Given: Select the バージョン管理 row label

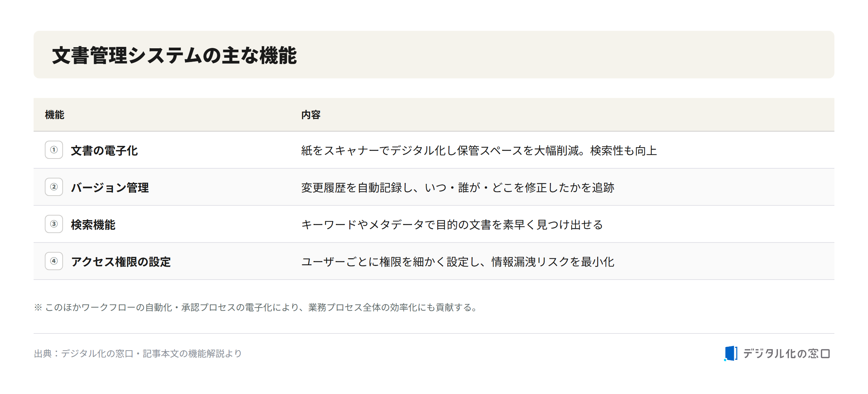Looking at the screenshot, I should tap(110, 188).
